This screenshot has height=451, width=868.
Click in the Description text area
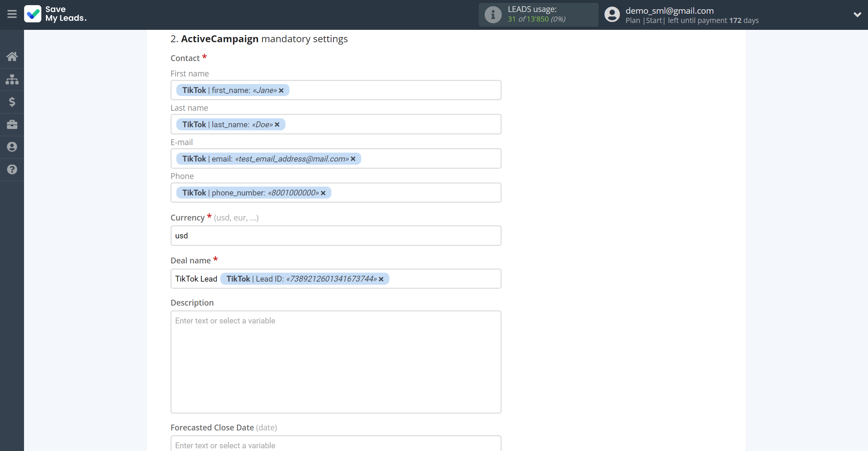point(336,362)
